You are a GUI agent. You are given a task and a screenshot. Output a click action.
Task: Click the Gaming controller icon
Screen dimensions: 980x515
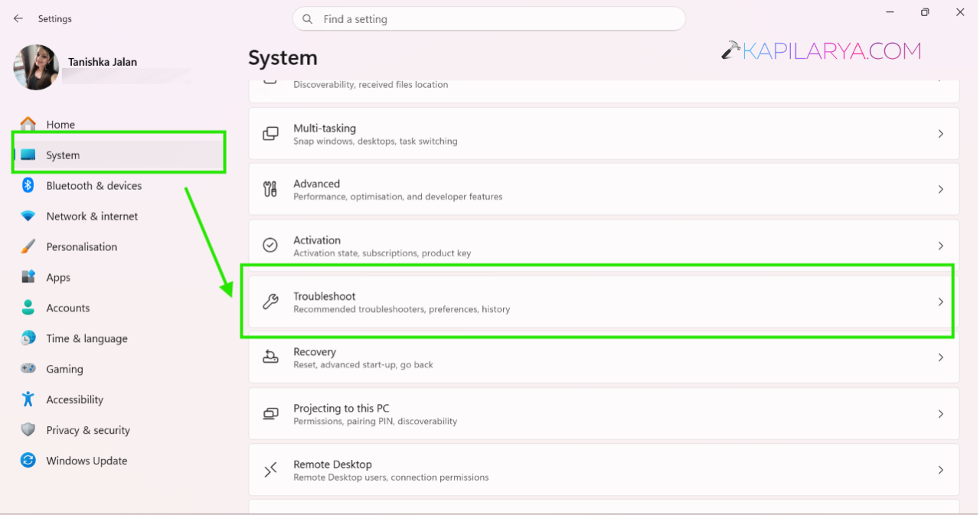point(28,369)
